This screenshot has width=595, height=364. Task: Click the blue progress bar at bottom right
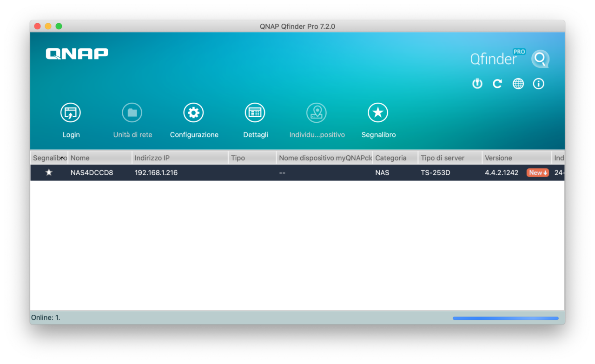505,318
